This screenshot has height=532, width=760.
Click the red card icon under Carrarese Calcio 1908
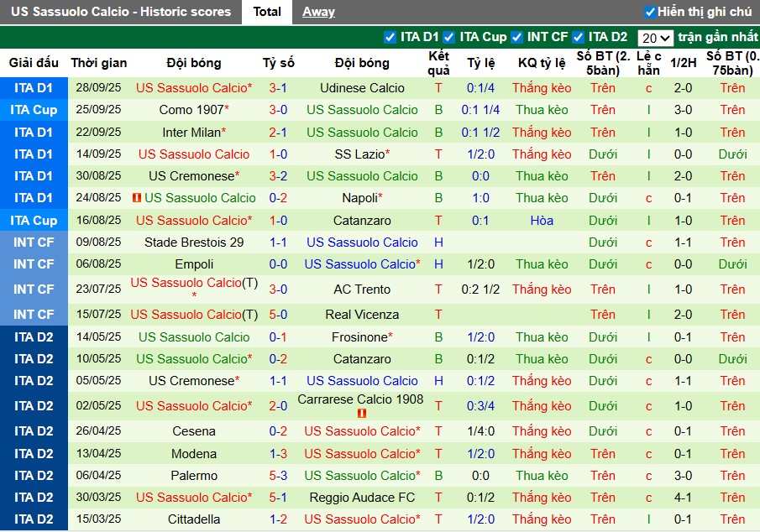tap(362, 414)
